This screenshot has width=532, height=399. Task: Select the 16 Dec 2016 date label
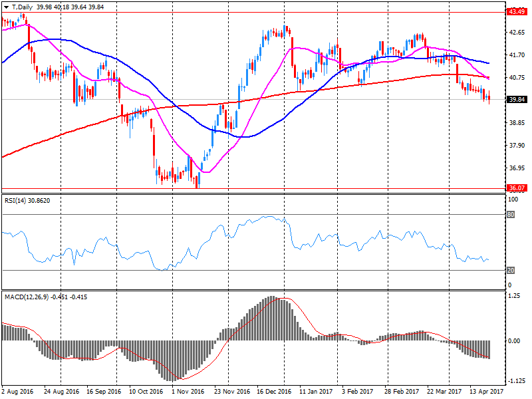tap(274, 391)
